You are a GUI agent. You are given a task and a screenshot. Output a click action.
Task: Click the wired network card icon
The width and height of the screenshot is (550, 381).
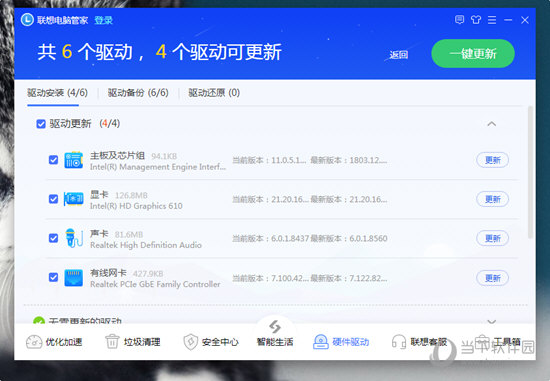click(74, 278)
